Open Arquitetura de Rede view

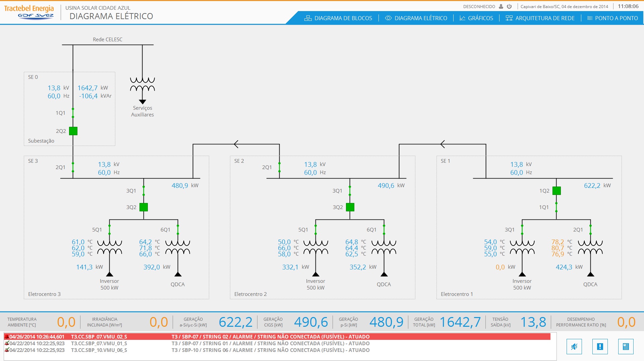[x=540, y=18]
